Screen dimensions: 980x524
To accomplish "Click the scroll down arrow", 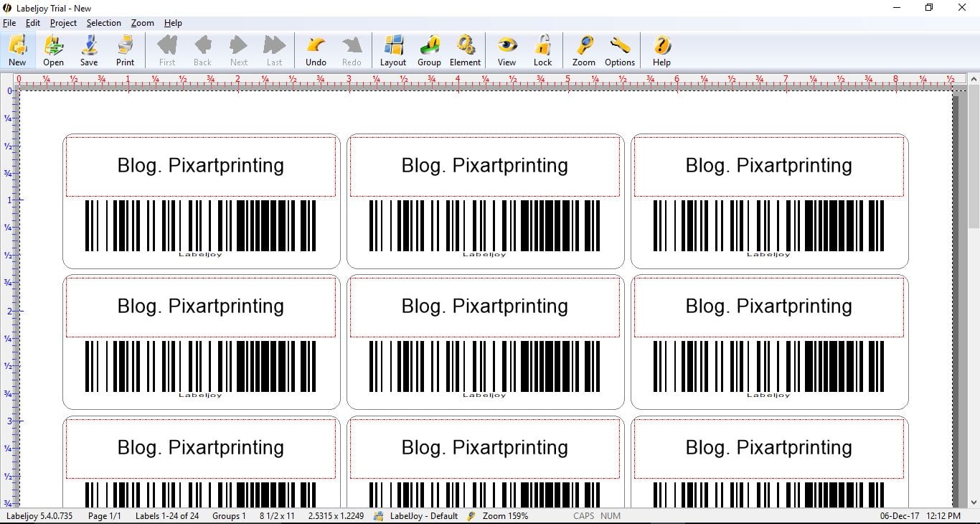I will coord(974,502).
